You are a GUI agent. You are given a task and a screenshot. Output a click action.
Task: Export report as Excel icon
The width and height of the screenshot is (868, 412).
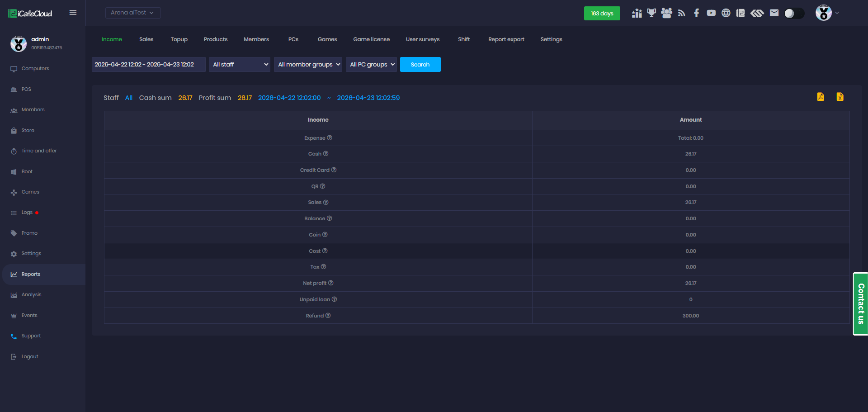tap(840, 97)
